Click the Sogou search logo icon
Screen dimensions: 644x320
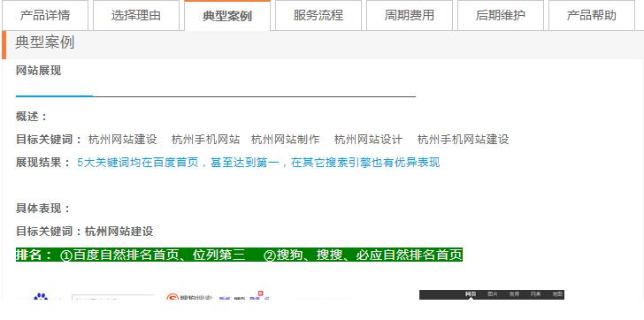tap(172, 297)
